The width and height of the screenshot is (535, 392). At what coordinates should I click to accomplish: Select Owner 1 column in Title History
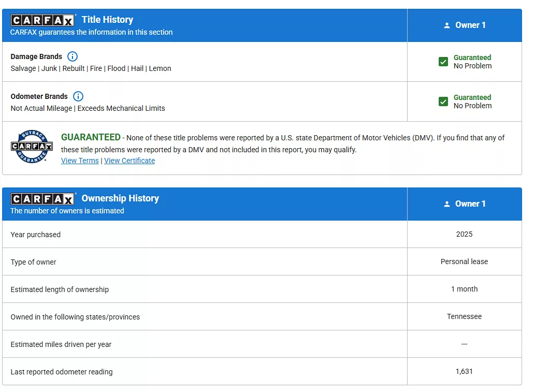(x=470, y=25)
